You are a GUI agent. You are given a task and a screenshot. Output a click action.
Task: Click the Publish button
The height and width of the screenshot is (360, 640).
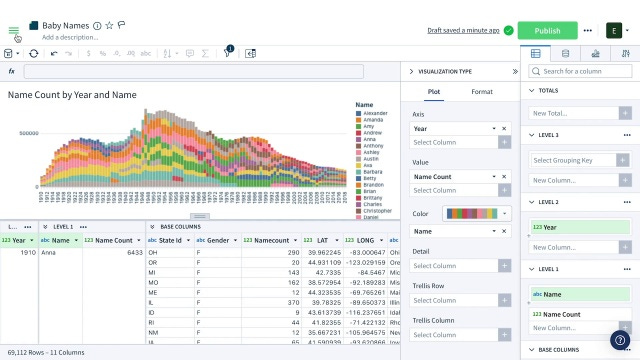[x=547, y=31]
